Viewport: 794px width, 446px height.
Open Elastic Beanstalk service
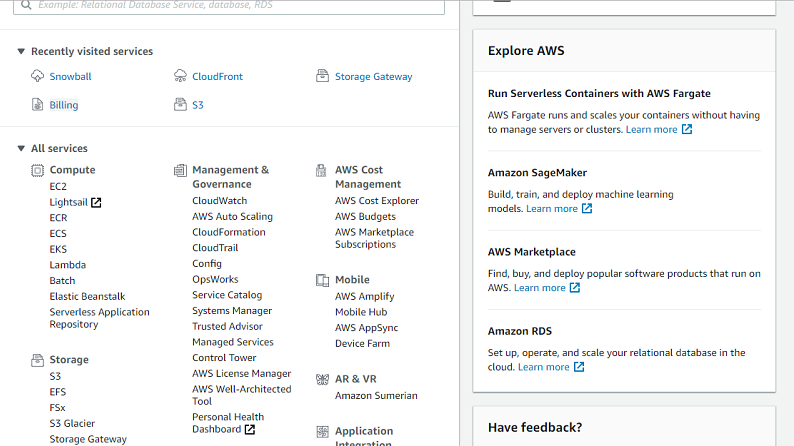[x=87, y=296]
